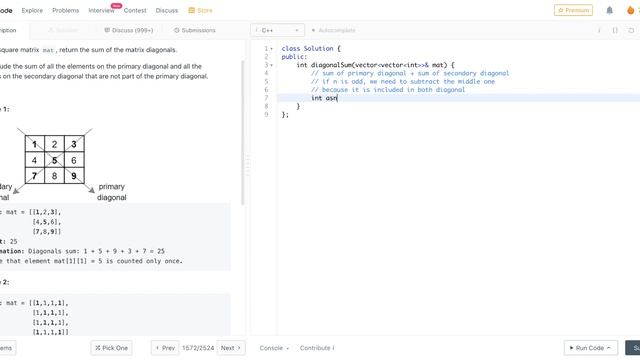Open the Interview menu
The height and width of the screenshot is (360, 640).
click(101, 10)
